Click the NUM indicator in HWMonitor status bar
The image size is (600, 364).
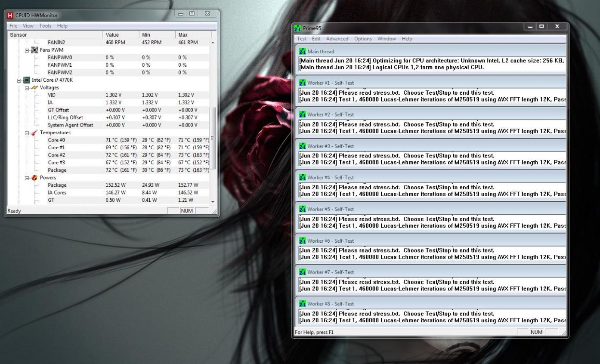(x=187, y=211)
